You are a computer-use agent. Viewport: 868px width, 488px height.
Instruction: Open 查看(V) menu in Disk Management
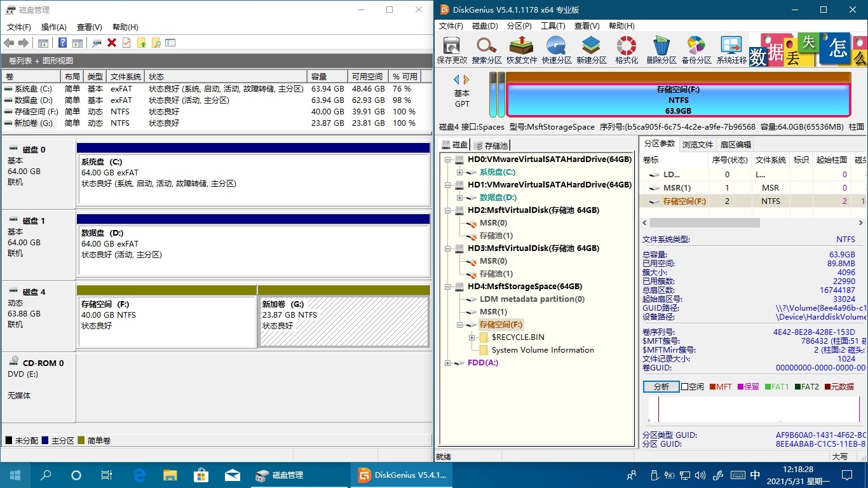tap(90, 27)
